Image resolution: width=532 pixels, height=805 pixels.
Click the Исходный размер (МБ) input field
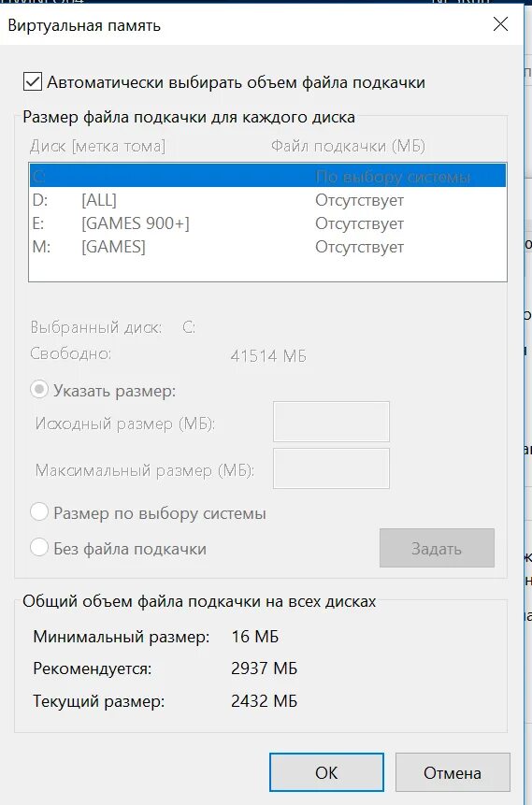click(x=331, y=422)
